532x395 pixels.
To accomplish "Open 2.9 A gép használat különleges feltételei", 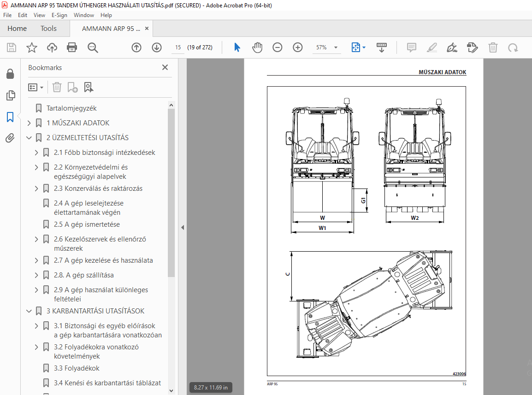I will tap(101, 294).
